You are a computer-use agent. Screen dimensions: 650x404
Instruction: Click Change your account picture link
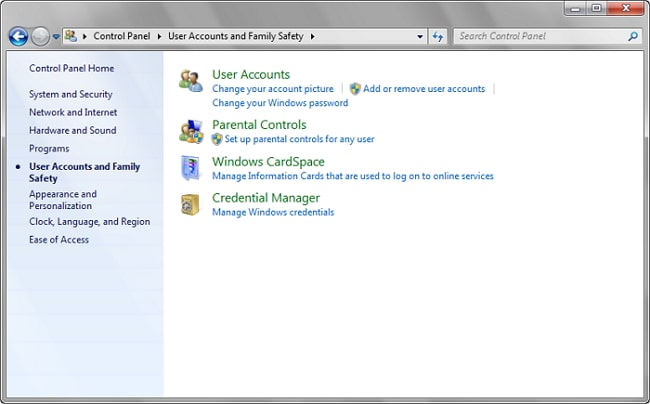(x=272, y=89)
